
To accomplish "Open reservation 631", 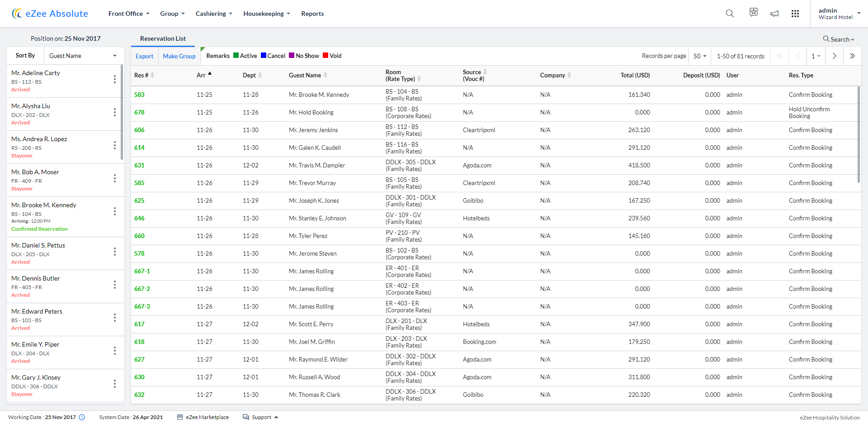I will point(139,165).
